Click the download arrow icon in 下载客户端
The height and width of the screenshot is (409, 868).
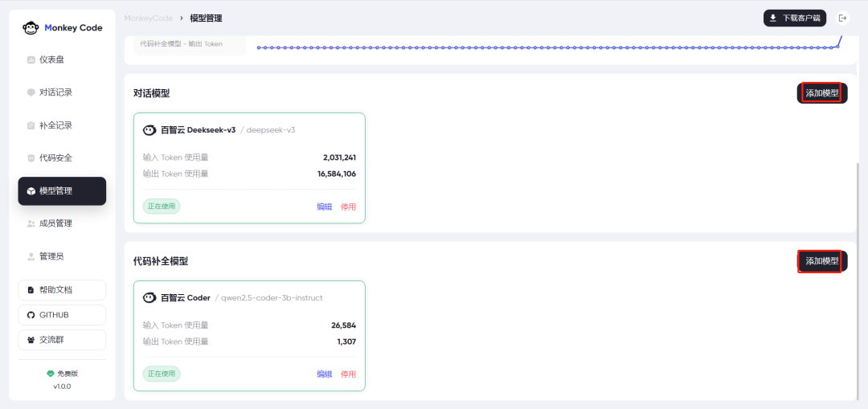click(773, 18)
